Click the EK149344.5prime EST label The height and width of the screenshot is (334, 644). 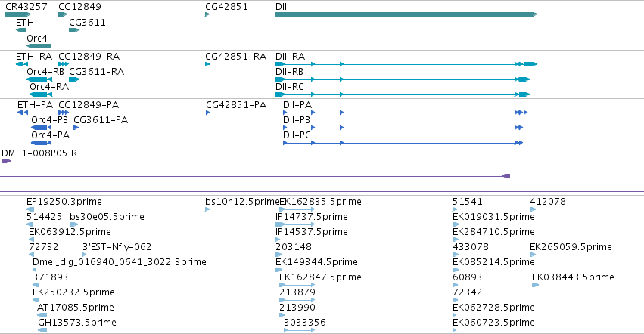(x=316, y=262)
